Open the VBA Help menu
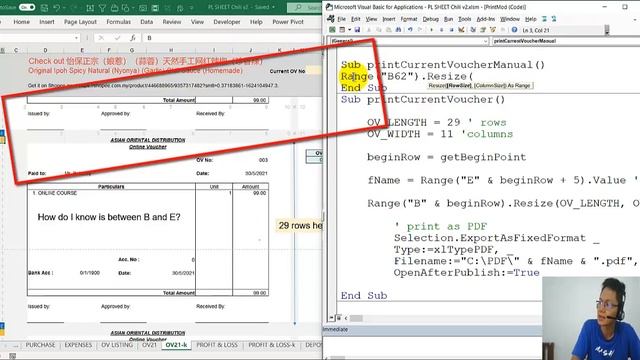Screen dimensions: 640x360 (530, 19)
